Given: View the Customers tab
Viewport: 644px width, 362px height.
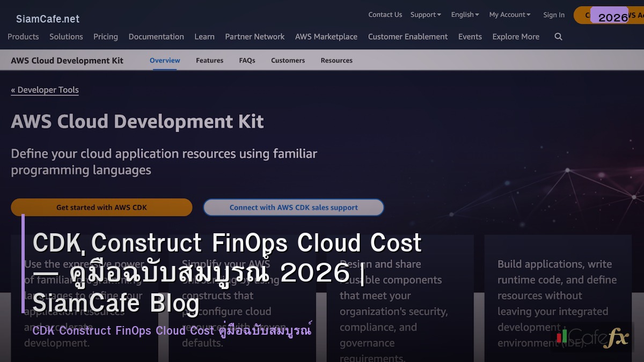Looking at the screenshot, I should point(288,60).
